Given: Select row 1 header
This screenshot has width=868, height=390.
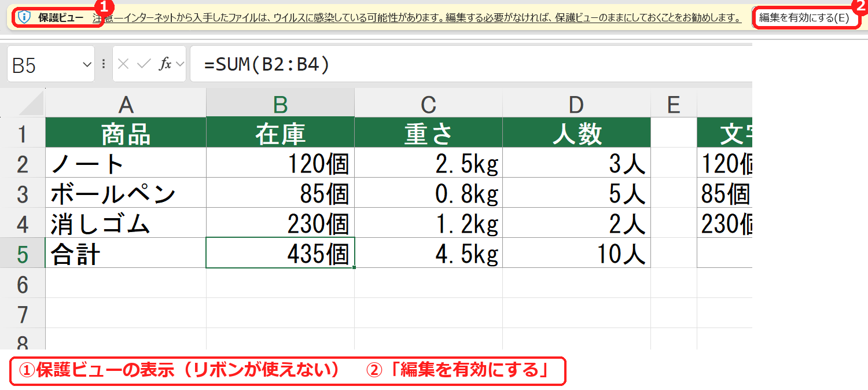Looking at the screenshot, I should [23, 133].
